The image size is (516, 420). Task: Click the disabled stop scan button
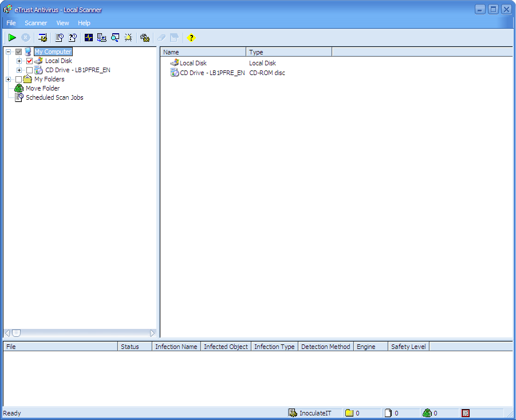pyautogui.click(x=26, y=38)
